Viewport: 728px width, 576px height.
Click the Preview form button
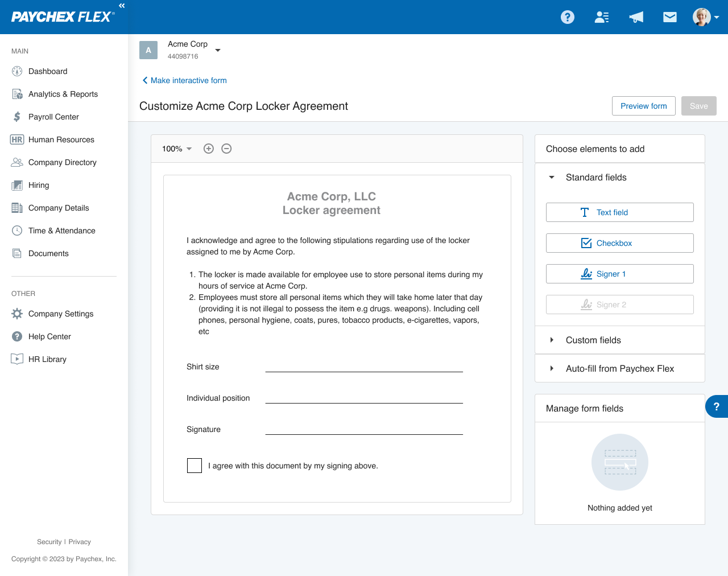pyautogui.click(x=644, y=106)
